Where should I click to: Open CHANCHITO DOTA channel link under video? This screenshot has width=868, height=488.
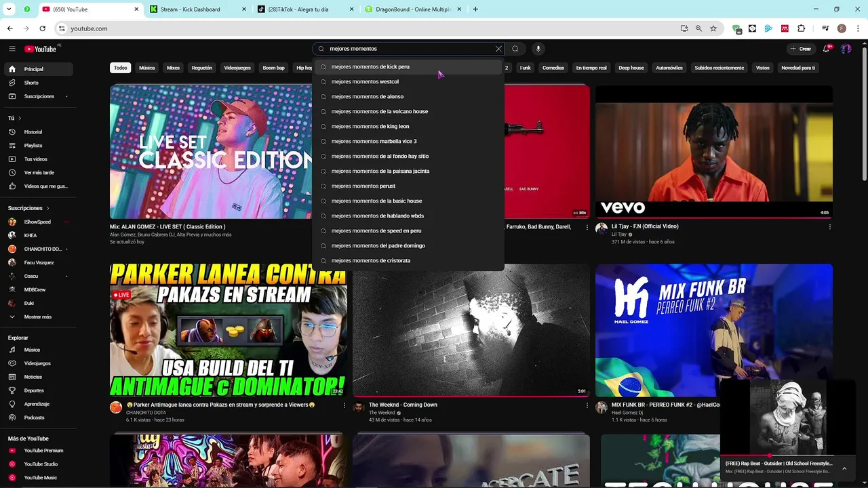pos(146,413)
